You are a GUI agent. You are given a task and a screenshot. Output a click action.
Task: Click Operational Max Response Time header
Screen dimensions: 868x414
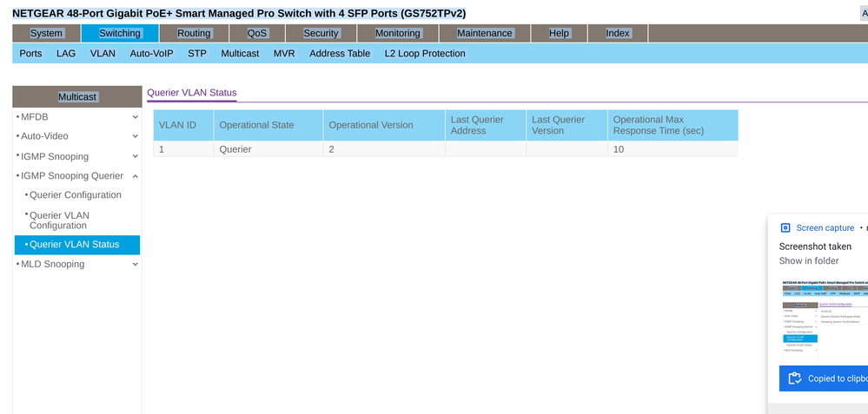click(x=673, y=126)
